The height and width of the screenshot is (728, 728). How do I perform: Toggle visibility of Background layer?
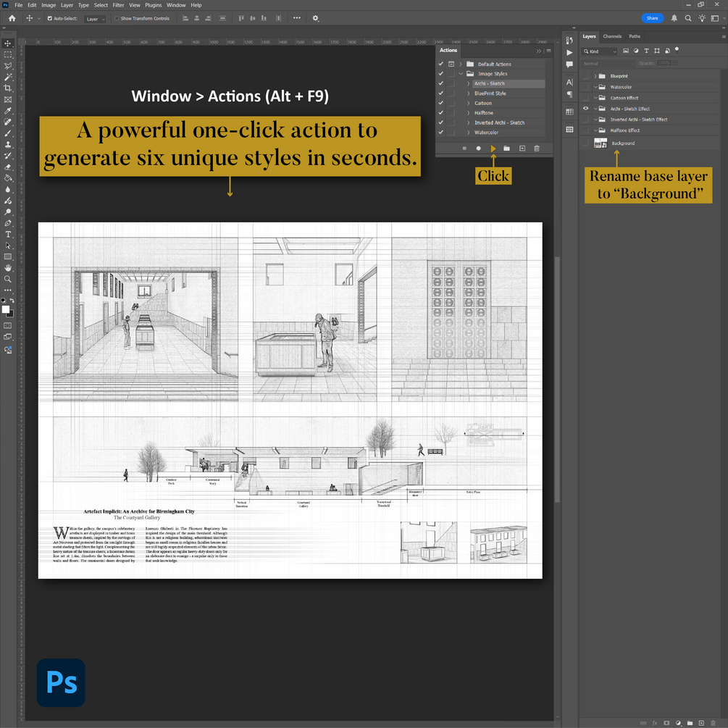(585, 143)
